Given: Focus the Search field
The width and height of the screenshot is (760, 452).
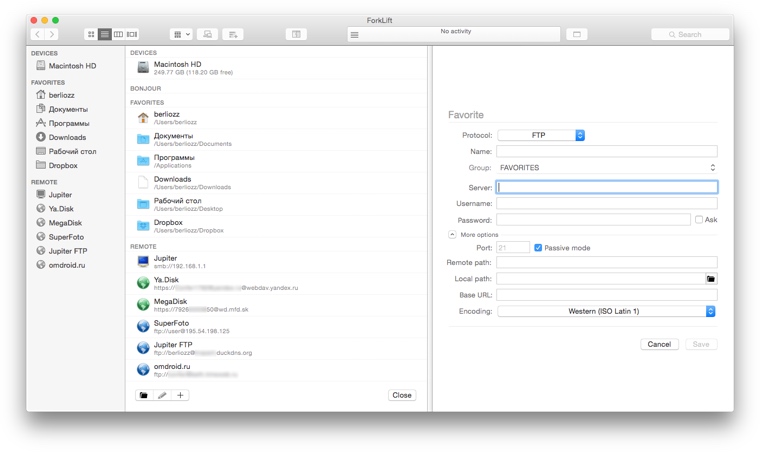Looking at the screenshot, I should [x=690, y=34].
